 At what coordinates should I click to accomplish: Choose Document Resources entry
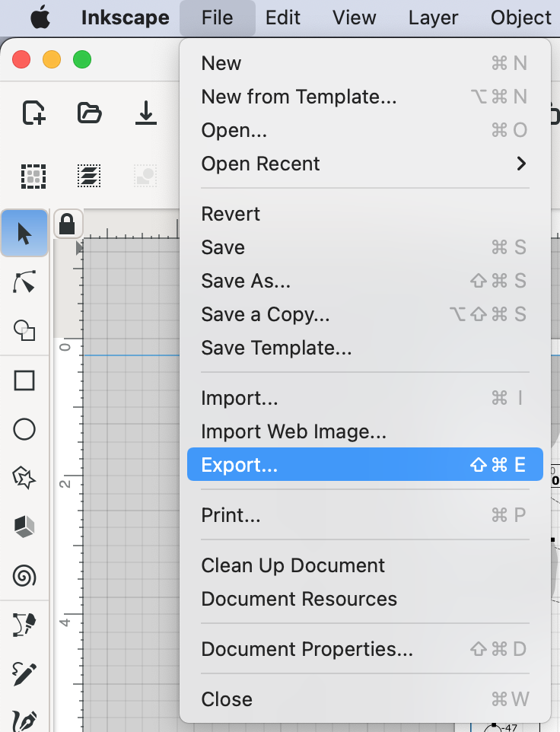point(365,599)
